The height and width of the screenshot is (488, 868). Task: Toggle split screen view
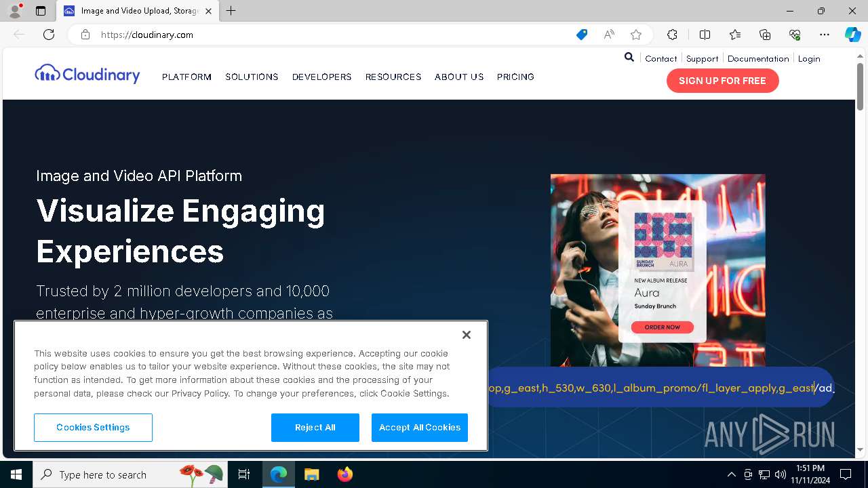click(x=705, y=35)
